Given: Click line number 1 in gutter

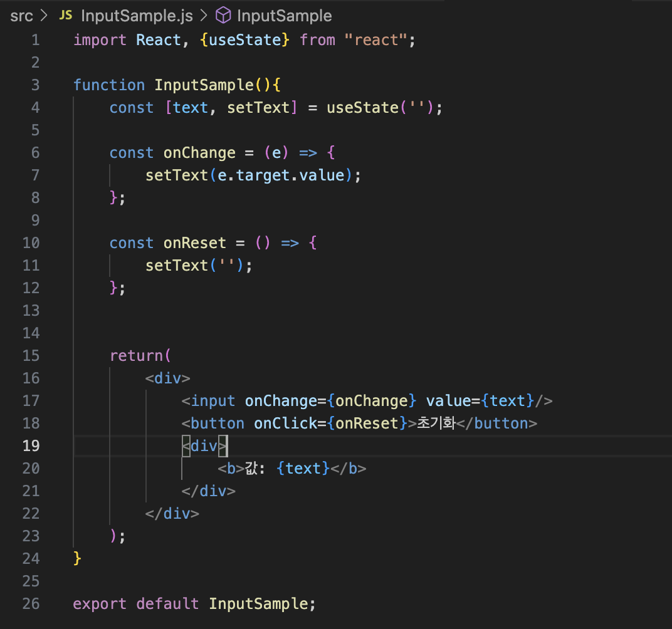Looking at the screenshot, I should click(36, 40).
